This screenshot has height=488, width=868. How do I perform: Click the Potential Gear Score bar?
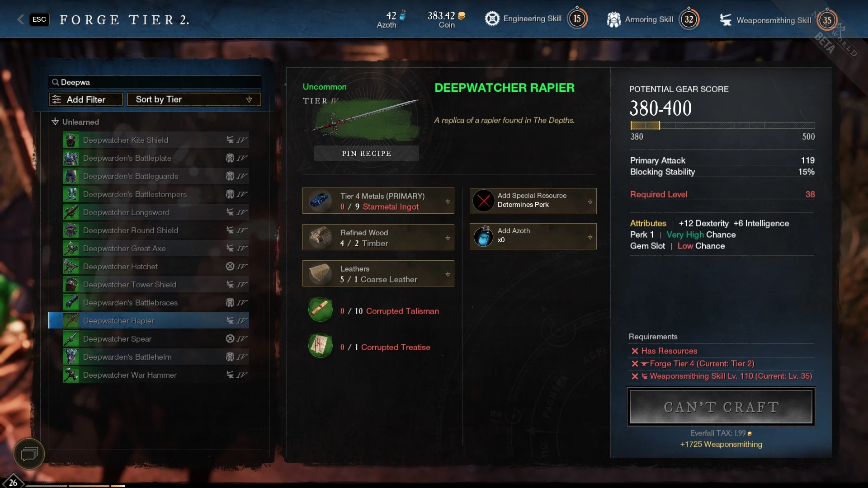tap(722, 126)
